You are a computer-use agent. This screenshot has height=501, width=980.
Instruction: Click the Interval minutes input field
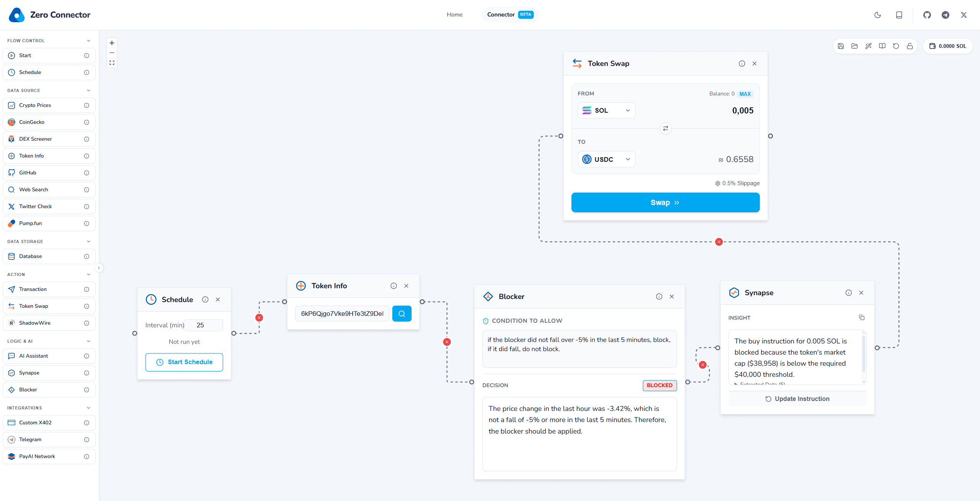[204, 325]
